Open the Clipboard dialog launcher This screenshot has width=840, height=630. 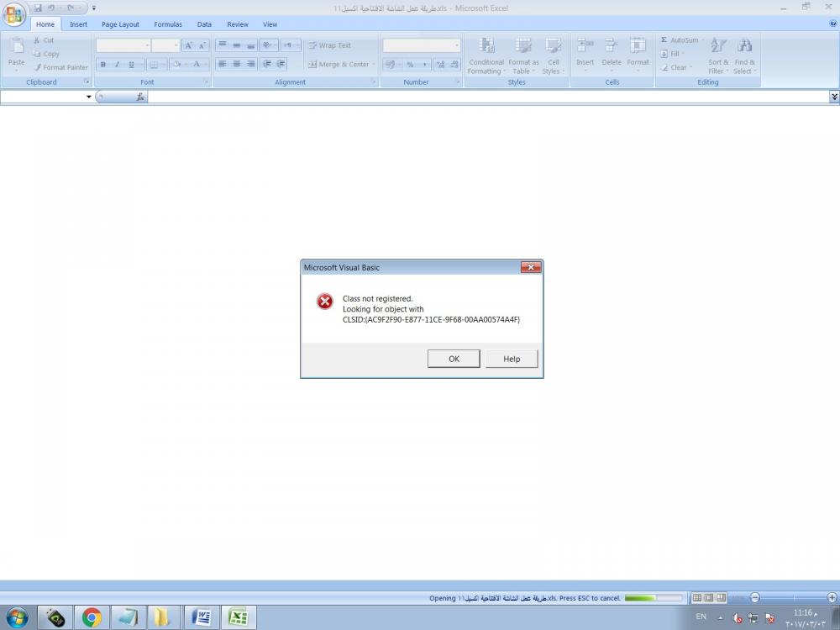click(87, 82)
